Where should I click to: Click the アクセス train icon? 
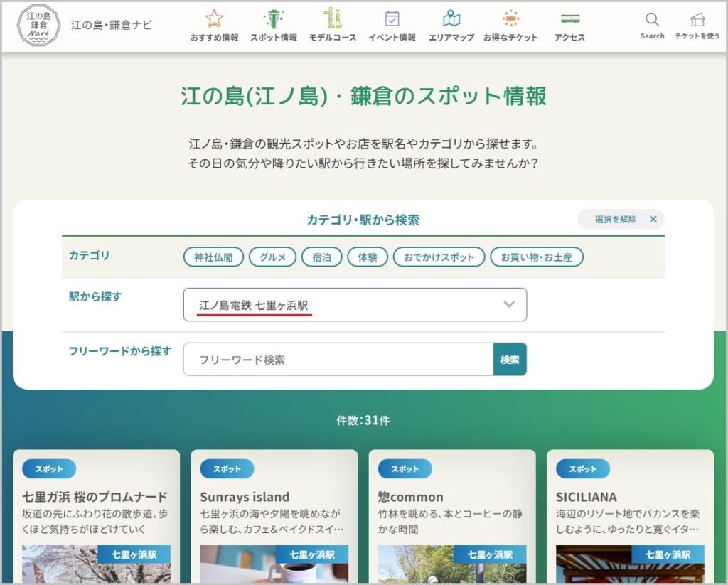(x=569, y=19)
